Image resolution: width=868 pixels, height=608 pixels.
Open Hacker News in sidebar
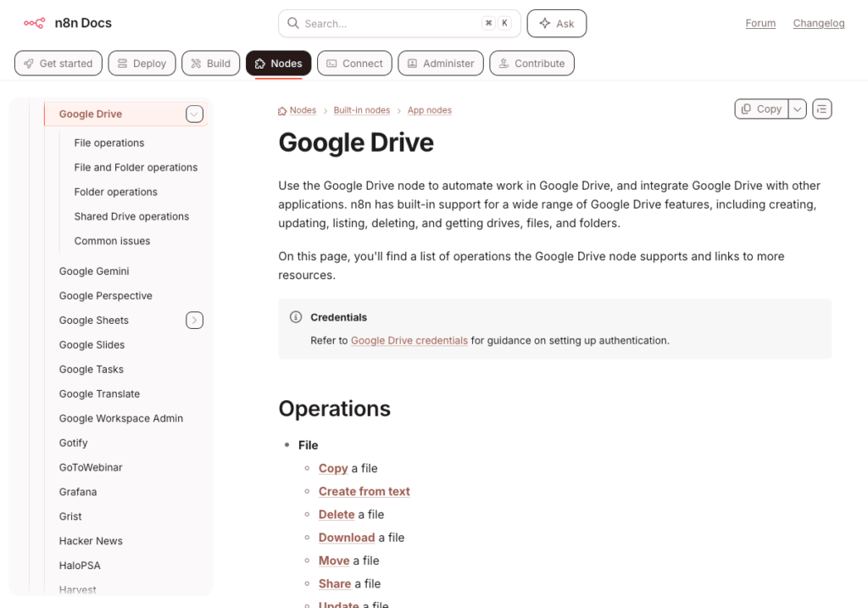91,541
